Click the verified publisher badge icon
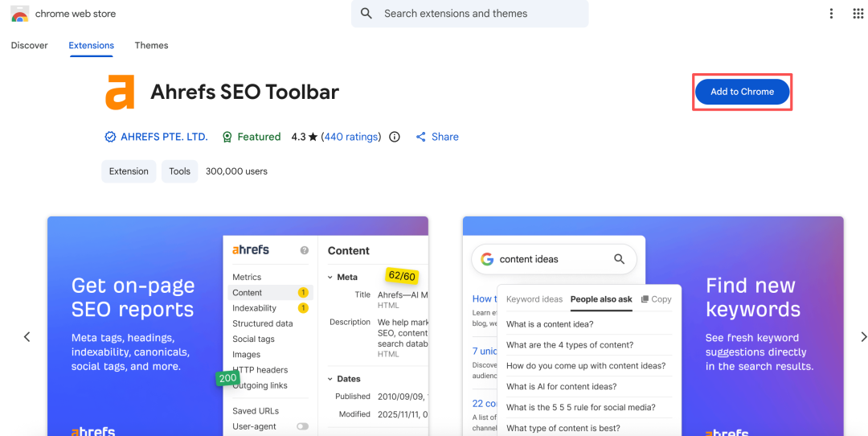868x436 pixels. (110, 137)
